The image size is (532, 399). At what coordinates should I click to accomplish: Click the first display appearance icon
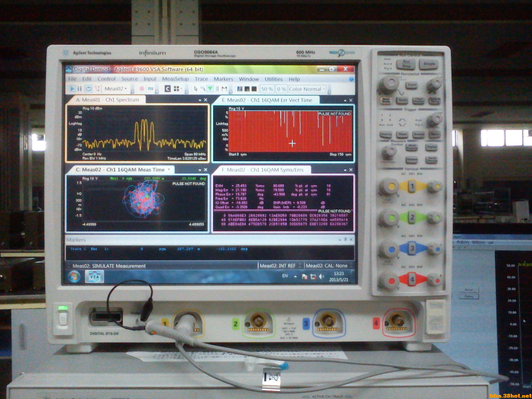pyautogui.click(x=240, y=89)
